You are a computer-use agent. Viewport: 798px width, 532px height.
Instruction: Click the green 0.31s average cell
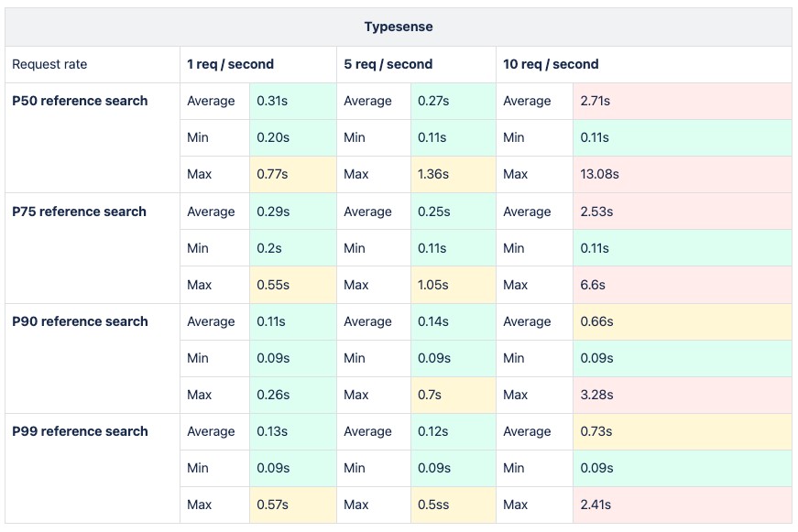click(292, 101)
